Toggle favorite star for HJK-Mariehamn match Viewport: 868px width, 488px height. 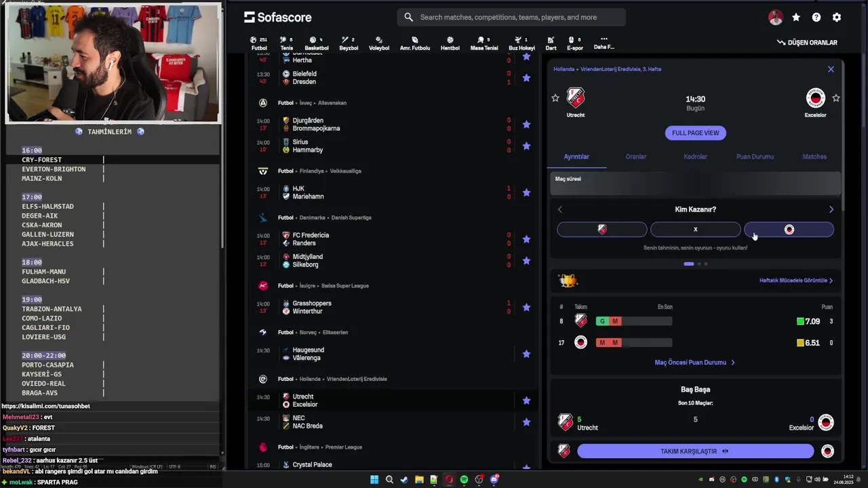(x=526, y=192)
